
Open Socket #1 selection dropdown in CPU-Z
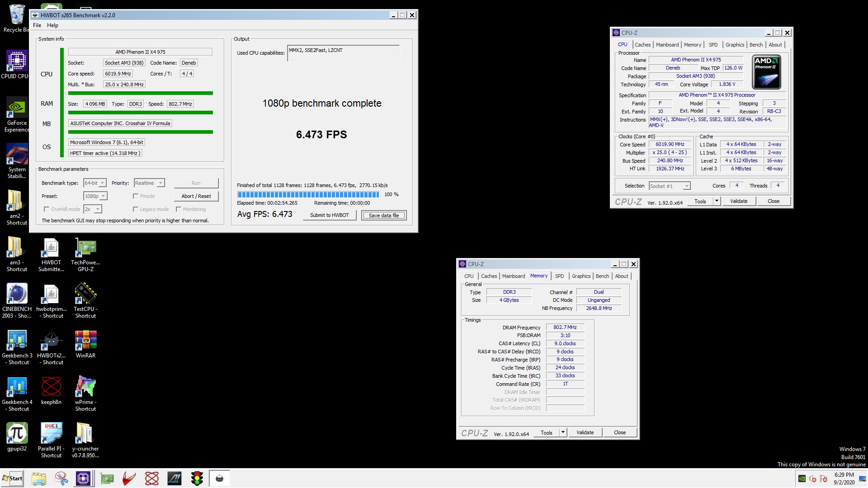coord(670,186)
